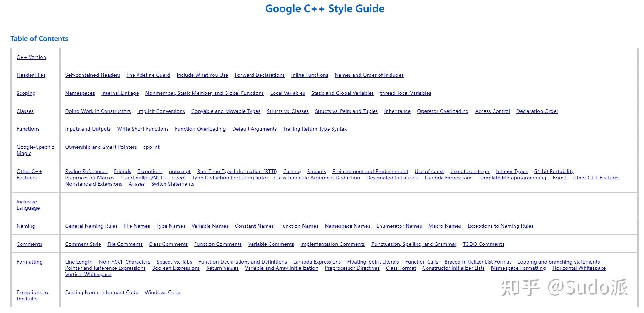The image size is (644, 313).
Task: Open the C++ Version section link
Action: 31,57
